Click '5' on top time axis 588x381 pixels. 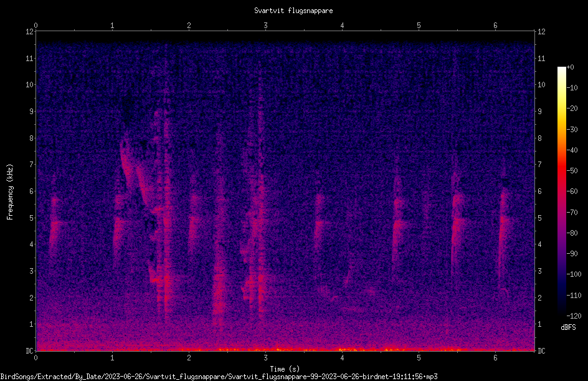419,26
